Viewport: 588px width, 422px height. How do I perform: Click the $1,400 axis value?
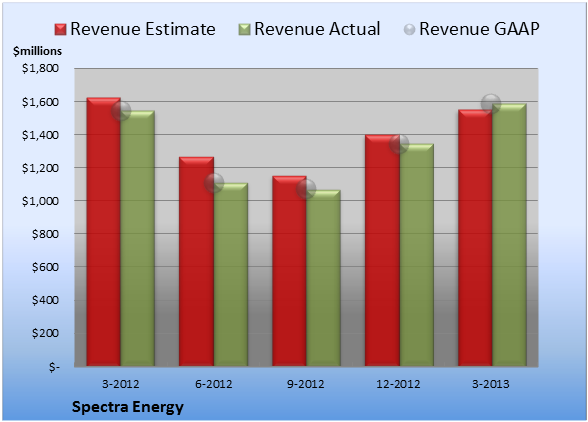(x=40, y=135)
